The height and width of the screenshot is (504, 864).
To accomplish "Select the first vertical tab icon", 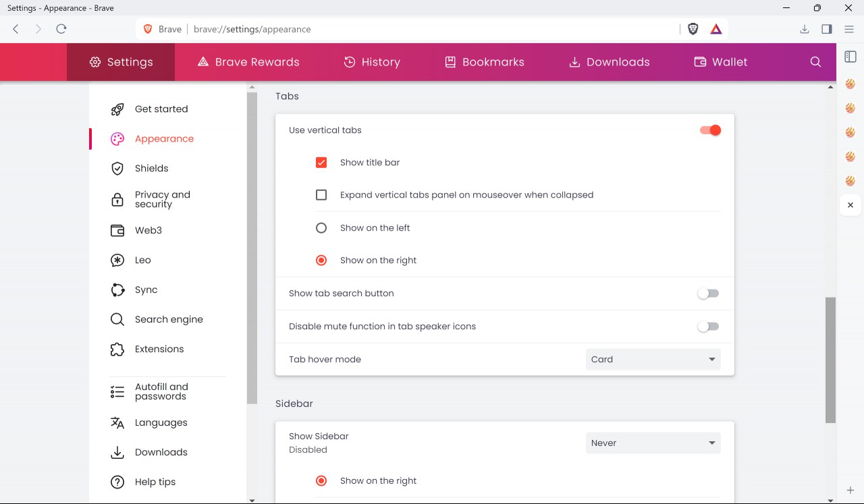I will 850,84.
